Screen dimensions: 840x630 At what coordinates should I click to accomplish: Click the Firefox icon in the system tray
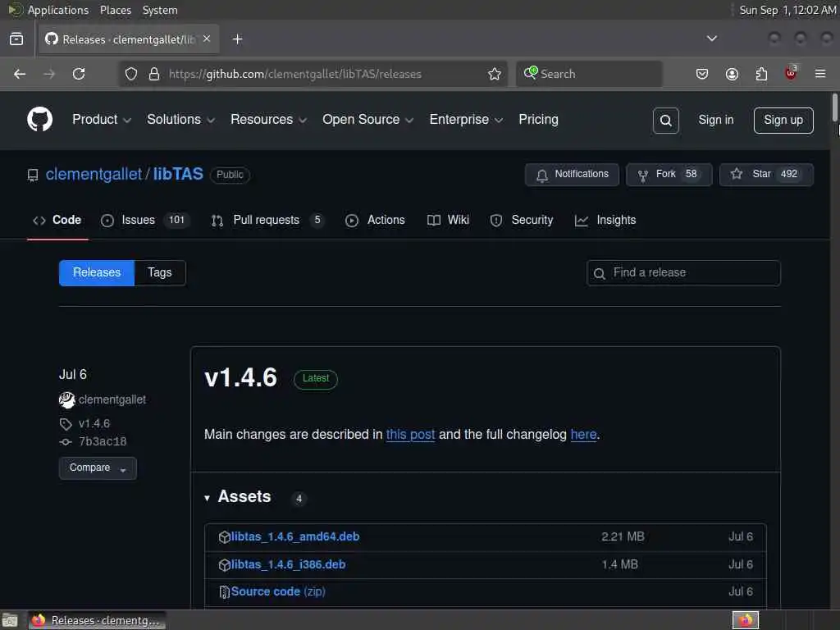(745, 620)
